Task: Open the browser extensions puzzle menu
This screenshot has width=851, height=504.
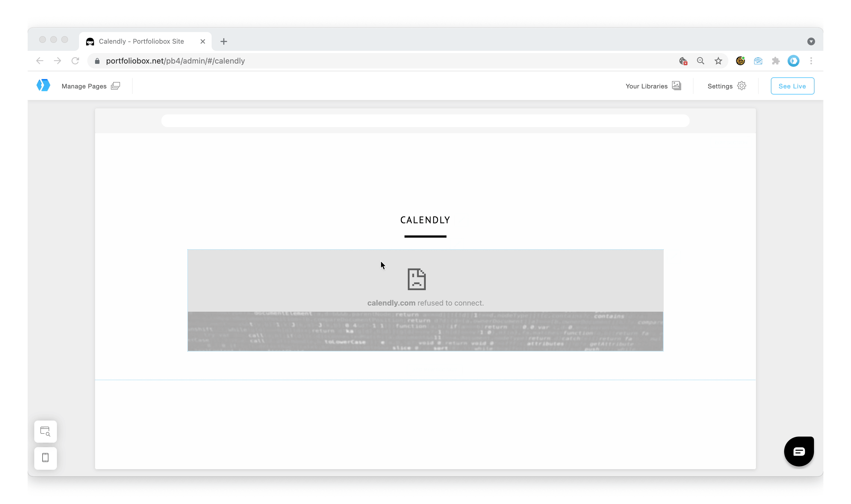Action: click(x=776, y=61)
